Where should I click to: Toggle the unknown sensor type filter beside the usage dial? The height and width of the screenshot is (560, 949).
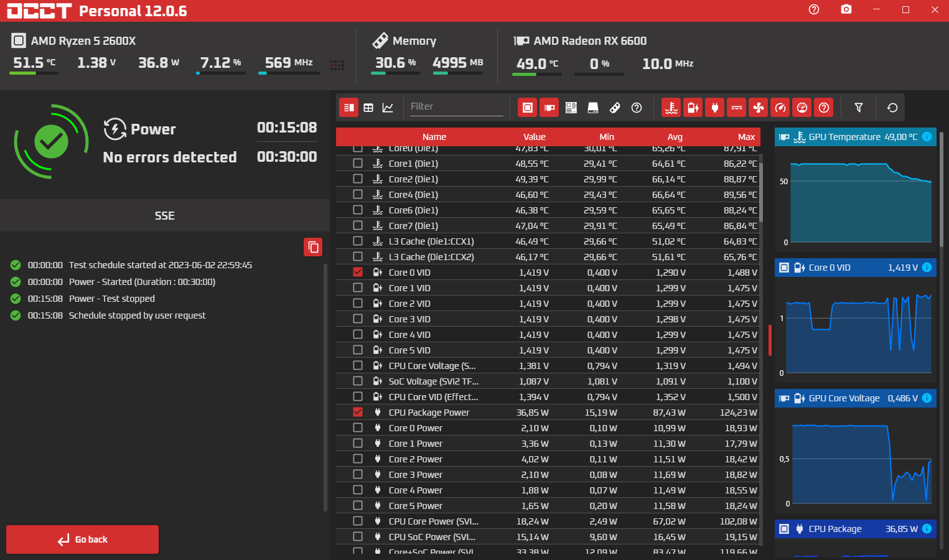point(824,108)
